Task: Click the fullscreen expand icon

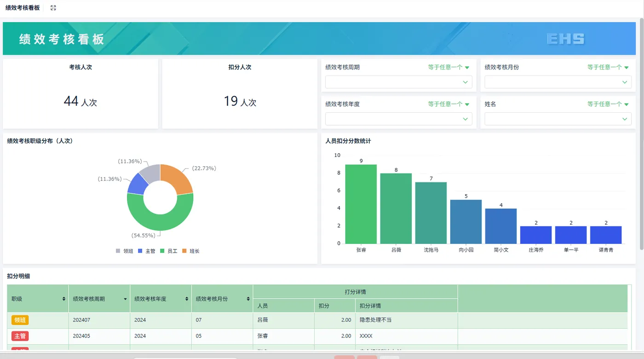Action: 53,8
